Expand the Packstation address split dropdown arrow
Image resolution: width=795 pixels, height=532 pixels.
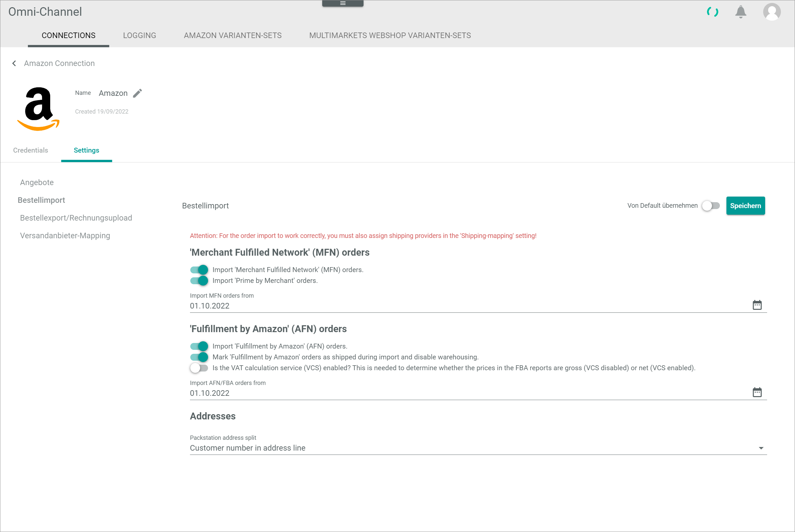pyautogui.click(x=761, y=448)
